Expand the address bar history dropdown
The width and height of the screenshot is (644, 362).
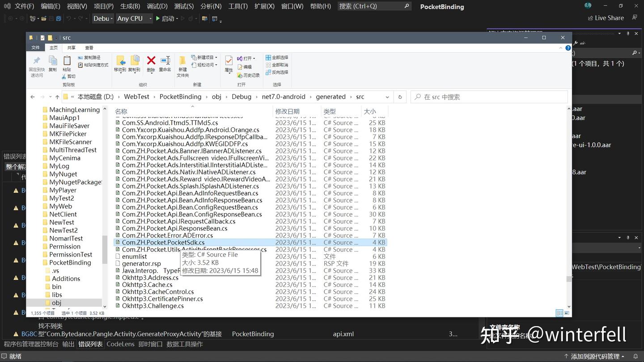pyautogui.click(x=387, y=97)
